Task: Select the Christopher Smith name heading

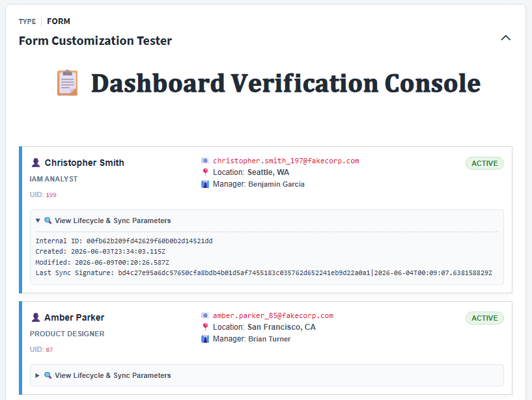Action: tap(85, 163)
